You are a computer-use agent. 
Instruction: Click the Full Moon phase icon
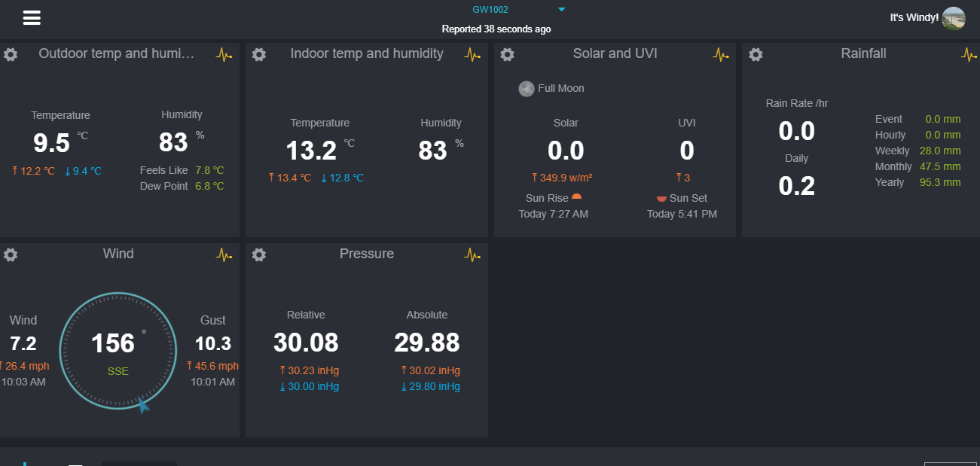(x=527, y=89)
